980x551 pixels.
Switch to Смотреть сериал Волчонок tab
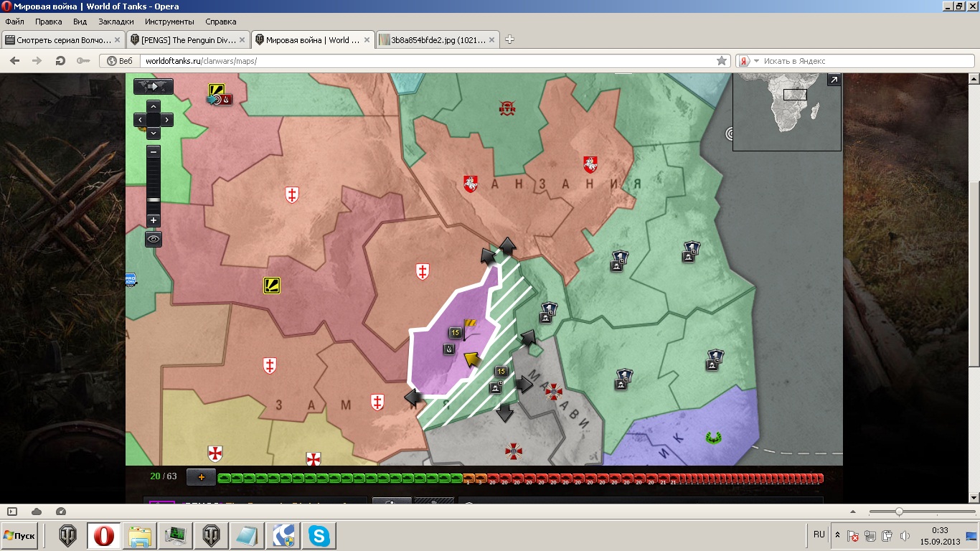click(63, 40)
